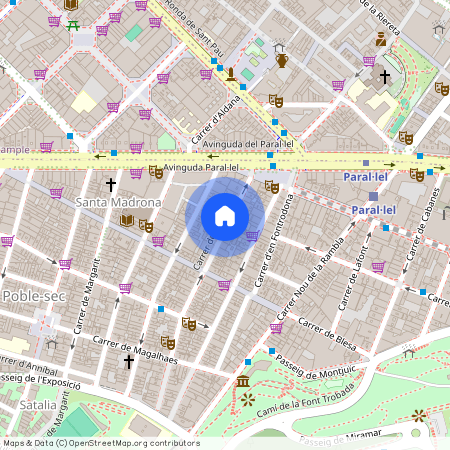Screen dimensions: 450x450
Task: Click the shopping cart next to police icon
Action: (x=370, y=61)
